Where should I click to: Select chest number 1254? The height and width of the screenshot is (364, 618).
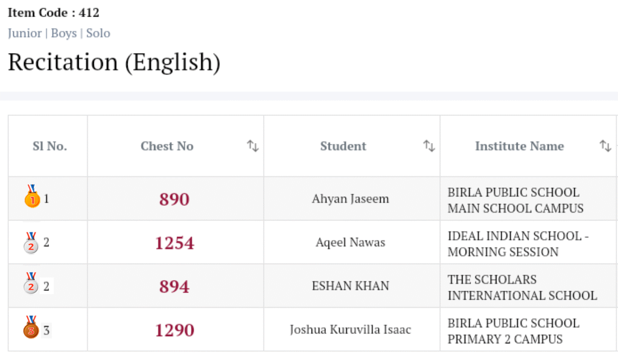click(x=174, y=243)
